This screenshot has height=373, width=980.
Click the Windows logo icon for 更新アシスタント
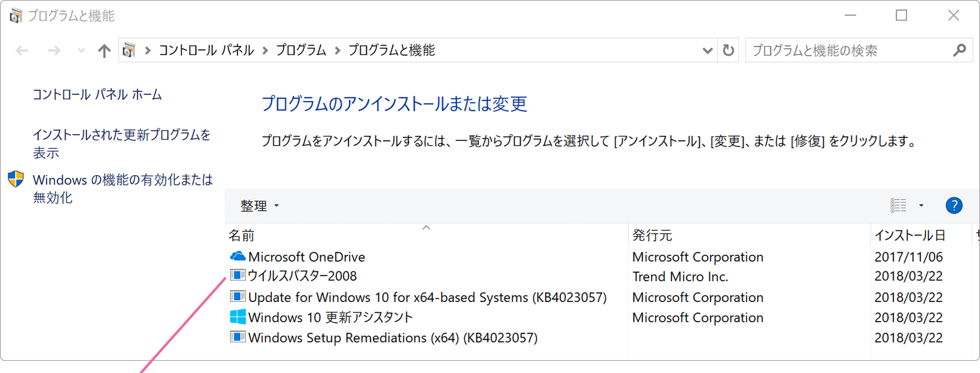coord(238,317)
